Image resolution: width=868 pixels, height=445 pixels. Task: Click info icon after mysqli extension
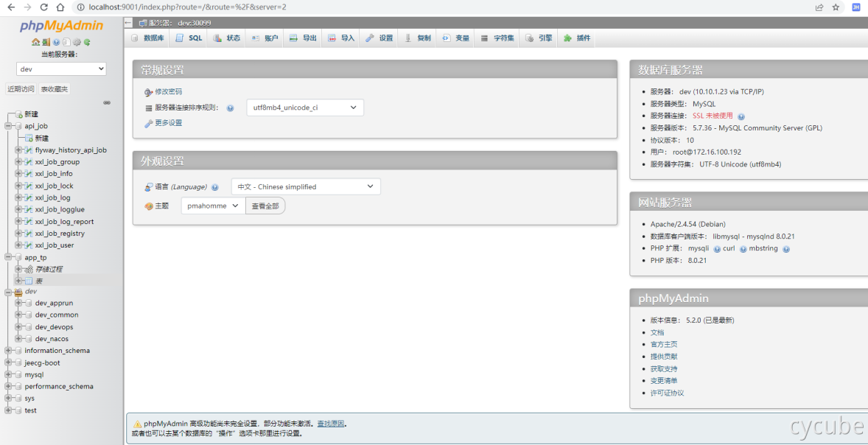717,249
